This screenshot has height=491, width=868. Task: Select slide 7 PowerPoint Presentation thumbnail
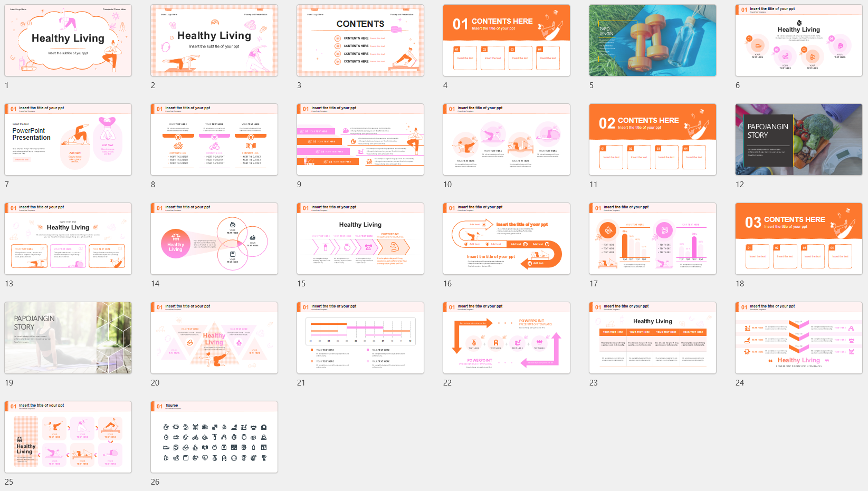tap(68, 140)
